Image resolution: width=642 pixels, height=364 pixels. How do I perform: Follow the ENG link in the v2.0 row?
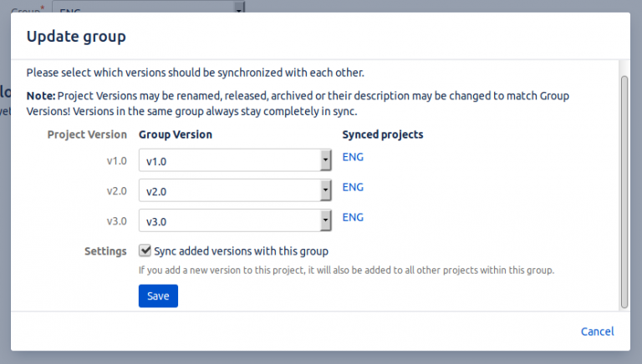[x=353, y=187]
